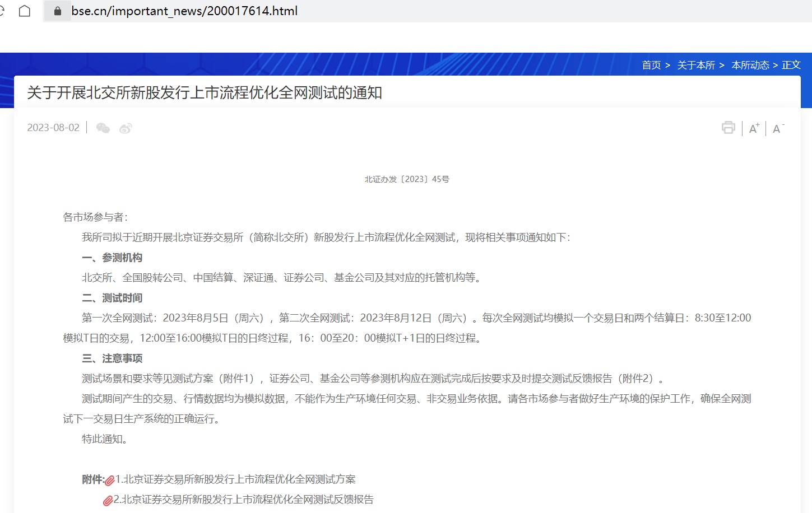This screenshot has height=513, width=812.
Task: Click the document number 北证办发〔2023〕45号
Action: pos(407,179)
